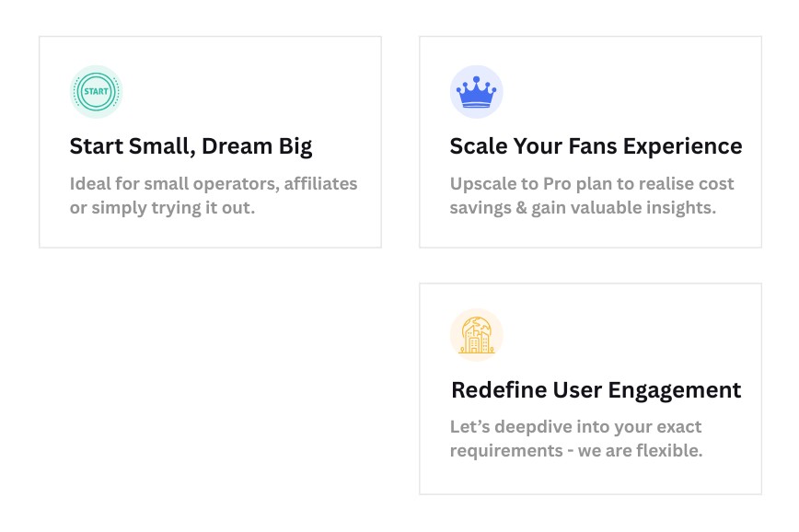Open the Start Small, Dream Big heading
Image resolution: width=799 pixels, height=532 pixels.
point(191,146)
